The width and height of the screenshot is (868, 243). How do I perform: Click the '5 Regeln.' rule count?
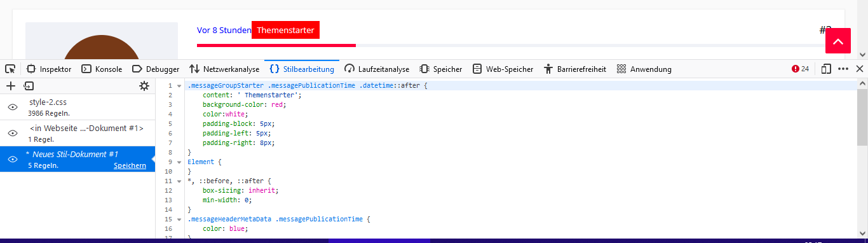click(43, 165)
